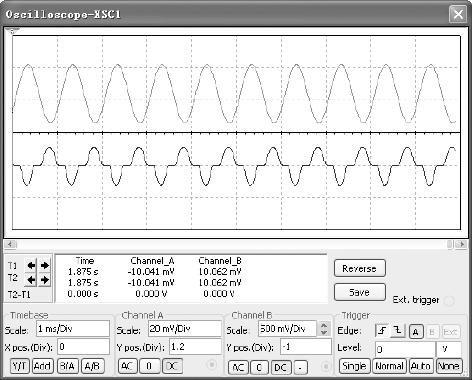472x380 pixels.
Task: Increase Channel B scale with up arrow
Action: [x=324, y=325]
